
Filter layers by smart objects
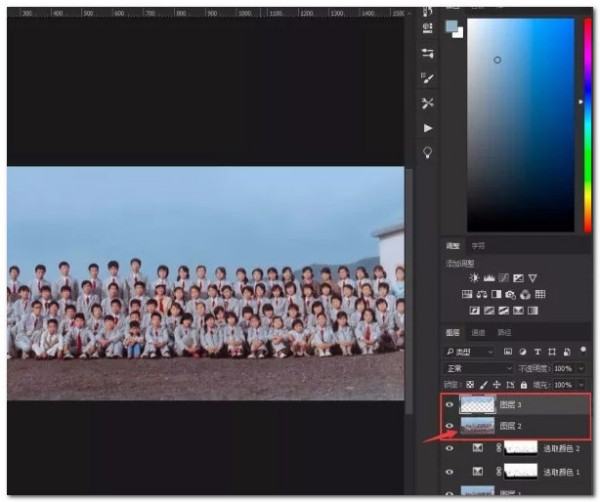click(x=567, y=352)
